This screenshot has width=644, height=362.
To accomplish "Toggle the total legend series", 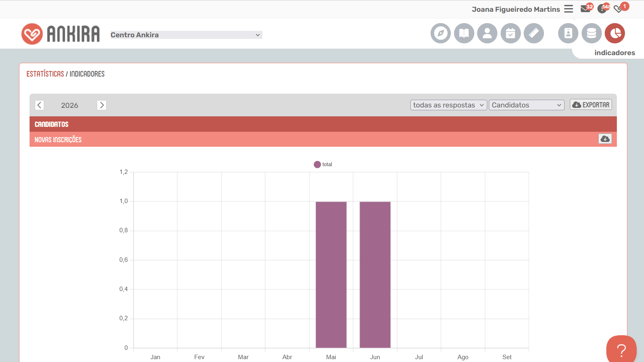I will tap(323, 164).
